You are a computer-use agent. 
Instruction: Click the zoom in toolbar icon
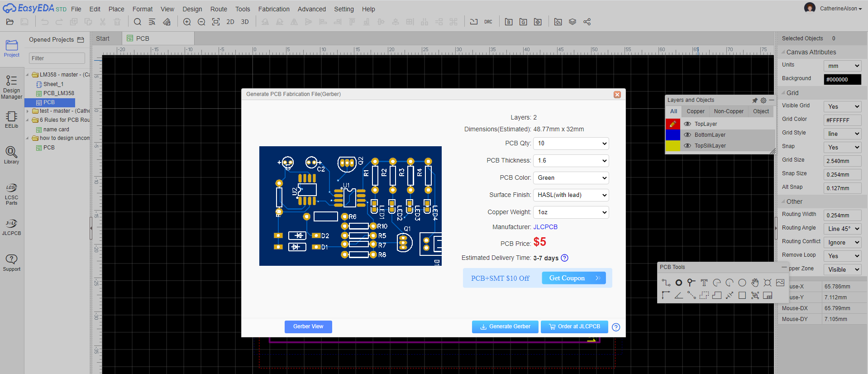click(187, 22)
